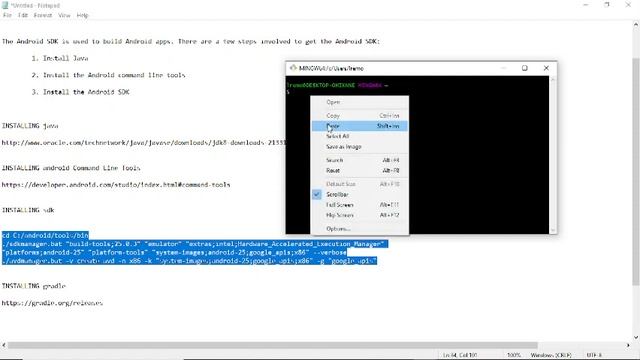Choose Default Size in the context menu
Screen dimensions: 640x360
coord(360,184)
